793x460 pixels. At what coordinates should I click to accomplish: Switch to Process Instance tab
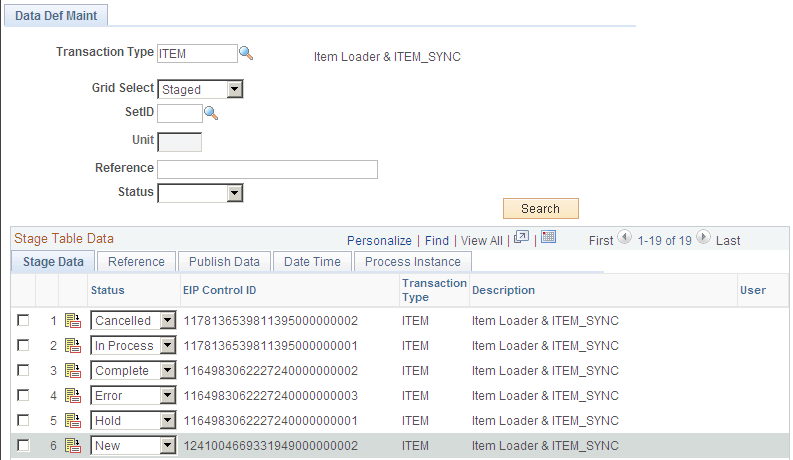click(x=413, y=261)
